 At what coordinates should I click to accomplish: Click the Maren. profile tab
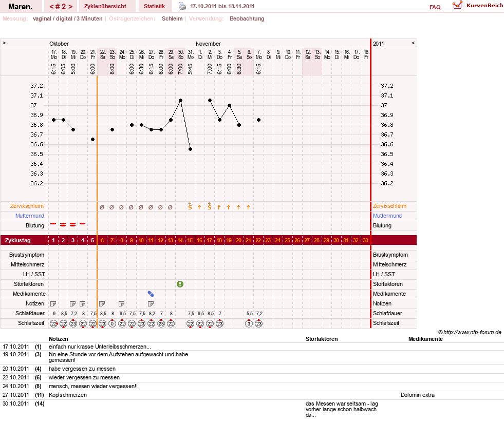tap(20, 6)
